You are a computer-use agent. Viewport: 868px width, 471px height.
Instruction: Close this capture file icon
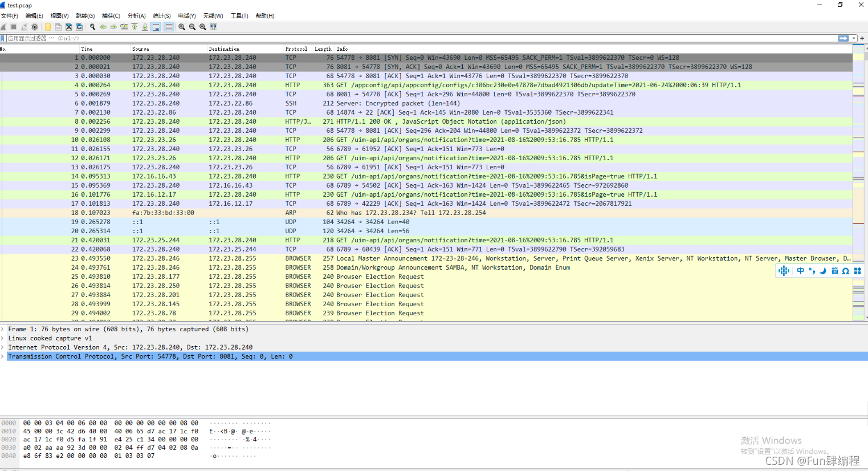tap(69, 27)
